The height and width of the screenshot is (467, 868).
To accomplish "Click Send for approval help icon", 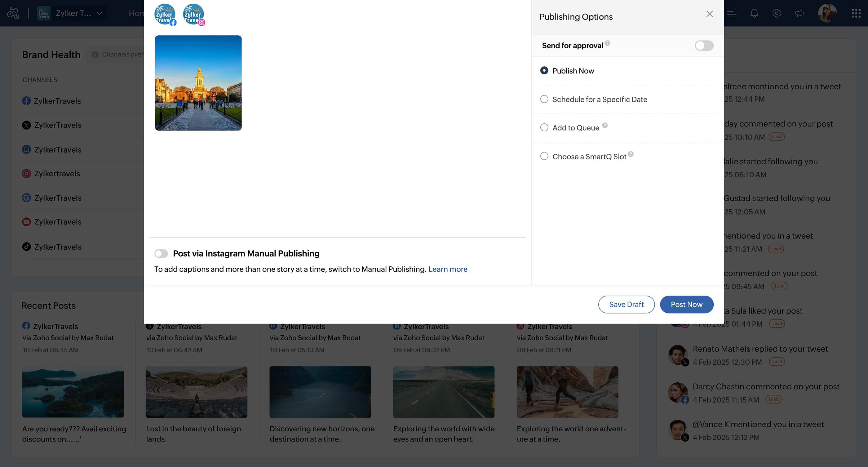I will coord(607,43).
